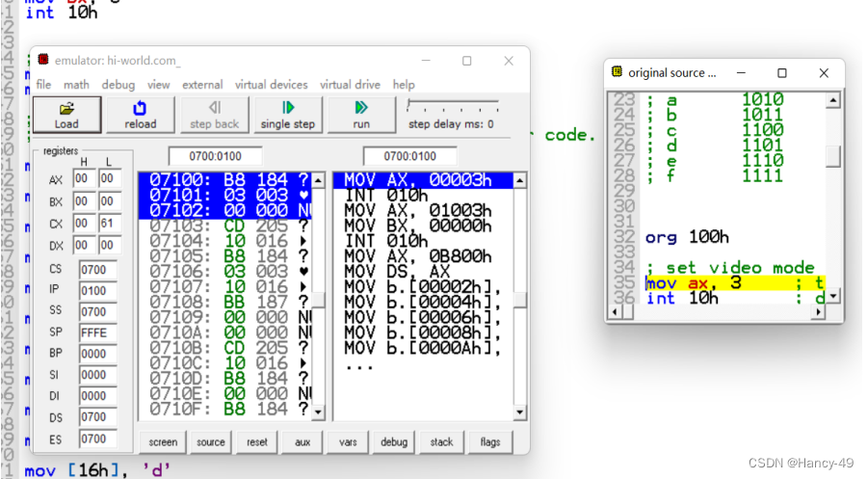Click the reset button

click(257, 442)
